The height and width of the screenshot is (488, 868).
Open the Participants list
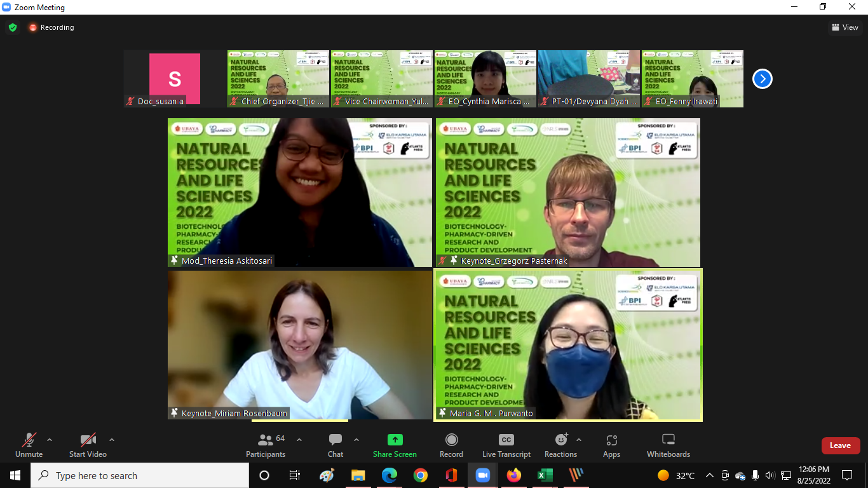[x=266, y=445]
